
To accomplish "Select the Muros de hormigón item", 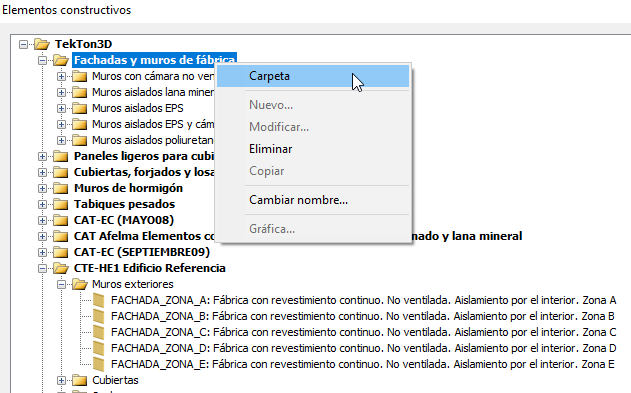I will tap(128, 188).
